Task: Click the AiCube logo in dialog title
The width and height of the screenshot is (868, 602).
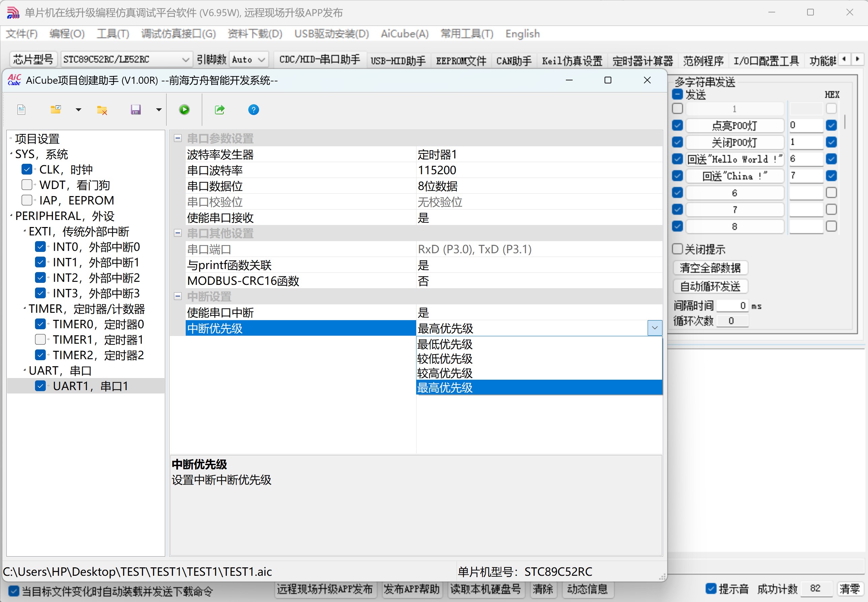Action: coord(14,80)
